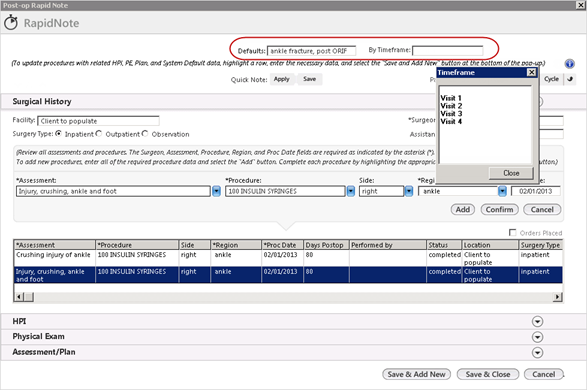This screenshot has width=587, height=390.
Task: Click the bottom Cancel button
Action: click(544, 374)
